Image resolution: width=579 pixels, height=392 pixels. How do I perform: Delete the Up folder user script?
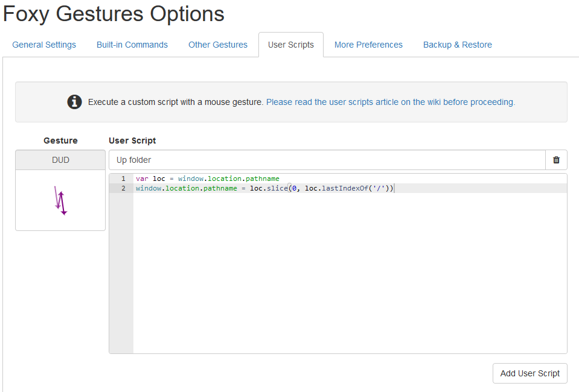tap(556, 160)
